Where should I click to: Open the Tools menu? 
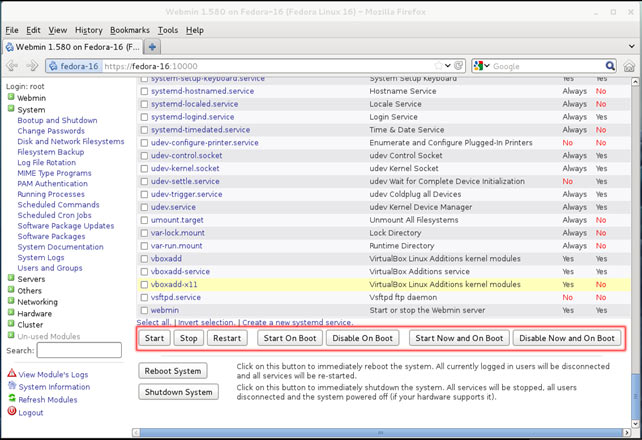(168, 30)
